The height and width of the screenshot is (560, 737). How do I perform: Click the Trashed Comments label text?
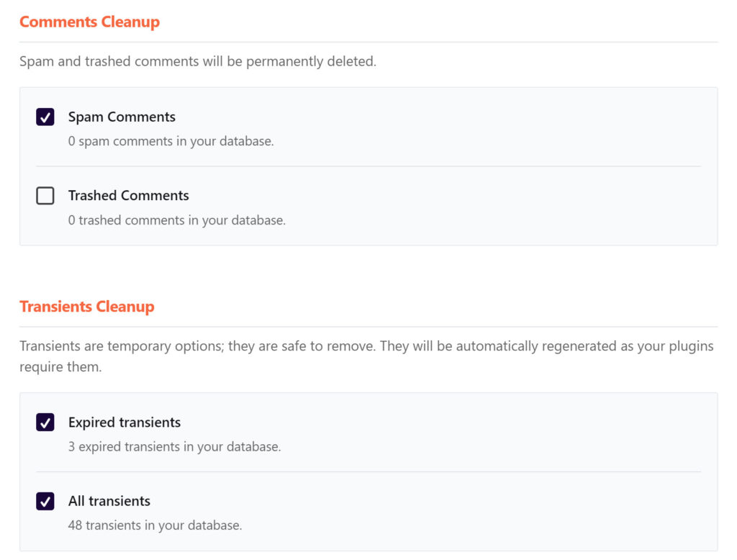(128, 195)
